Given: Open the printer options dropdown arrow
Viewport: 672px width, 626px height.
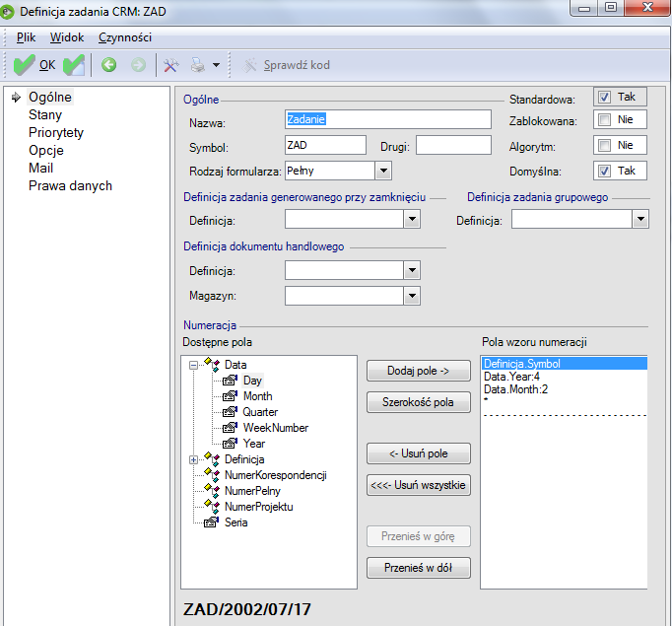Looking at the screenshot, I should pos(217,65).
